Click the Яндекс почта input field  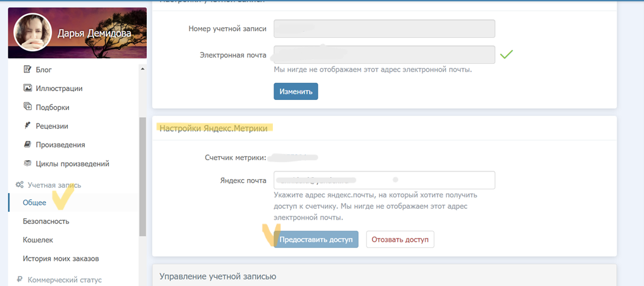click(384, 180)
